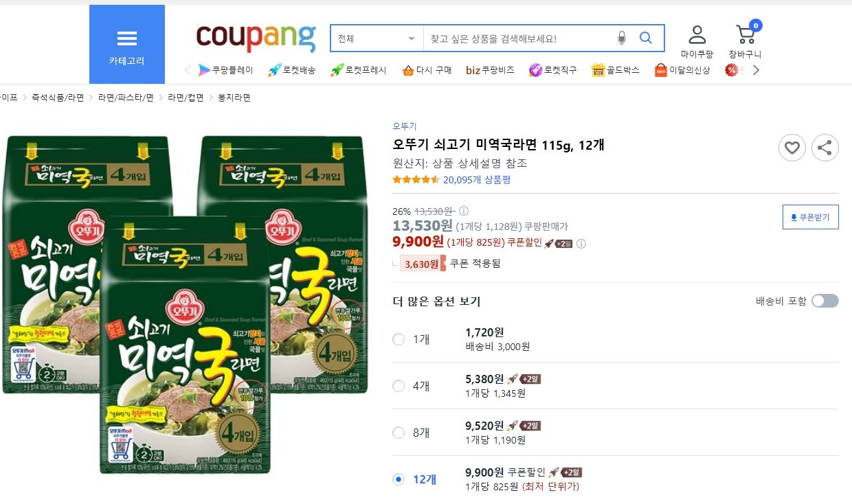Open 마이쿠팡 account icon
852x504 pixels.
pyautogui.click(x=697, y=41)
